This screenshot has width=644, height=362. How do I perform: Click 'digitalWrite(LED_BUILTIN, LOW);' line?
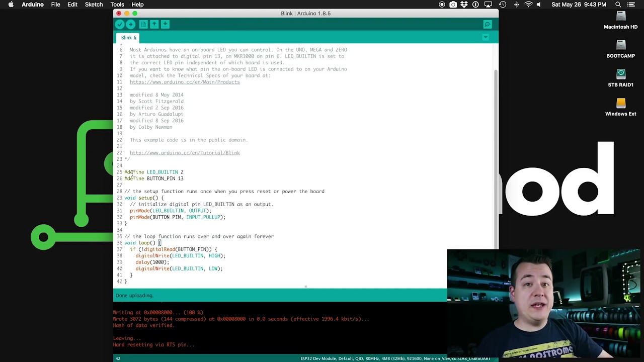179,269
